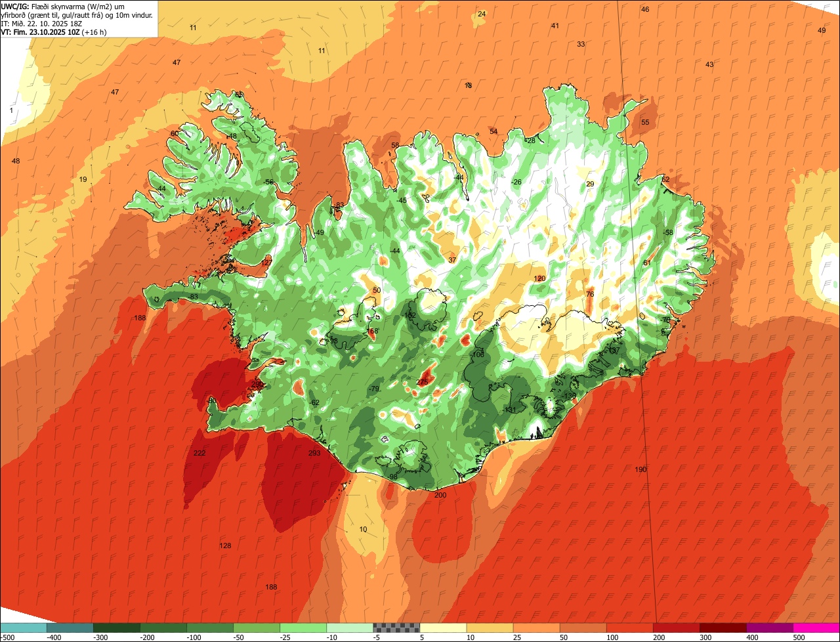Click the map value "43" in the northeast ocean
This screenshot has width=840, height=642.
(709, 64)
